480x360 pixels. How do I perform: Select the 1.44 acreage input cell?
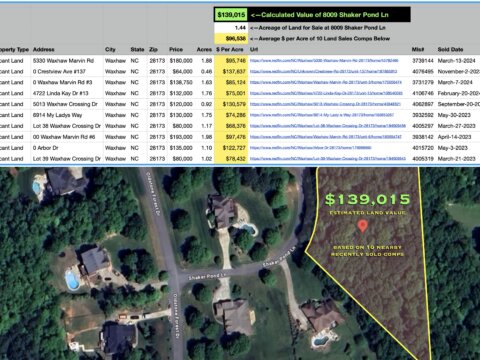coord(231,28)
